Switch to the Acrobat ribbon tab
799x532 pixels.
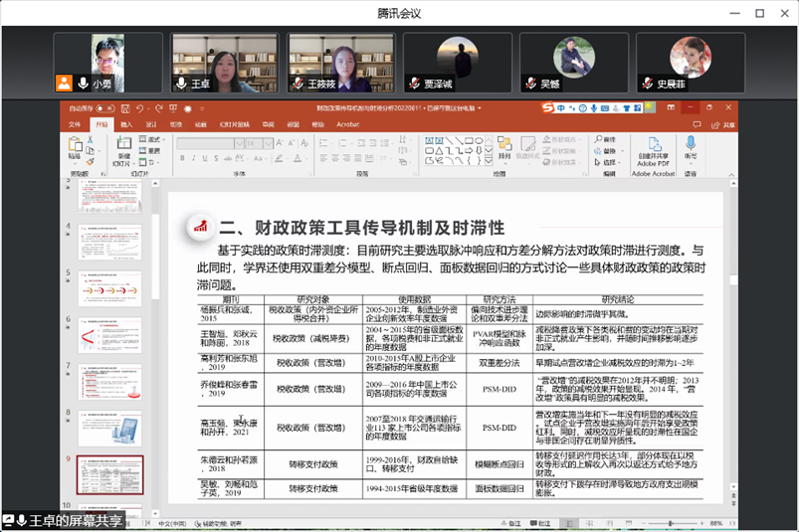pos(347,124)
